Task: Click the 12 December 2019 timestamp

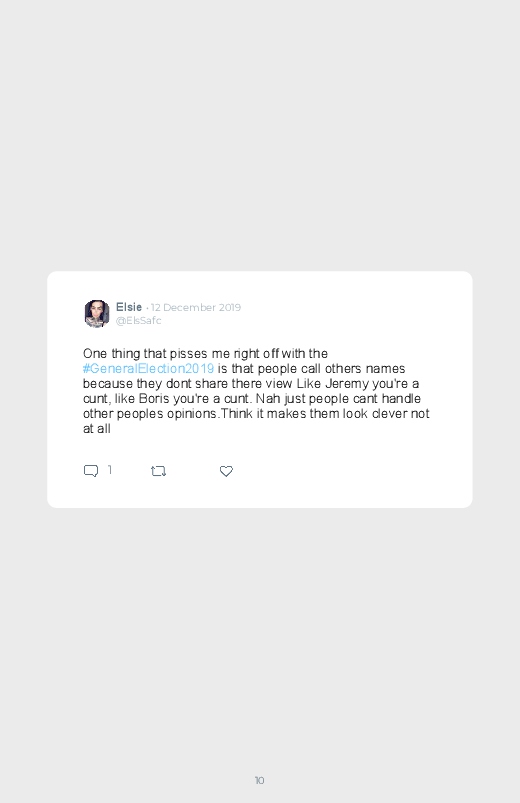Action: click(x=196, y=307)
